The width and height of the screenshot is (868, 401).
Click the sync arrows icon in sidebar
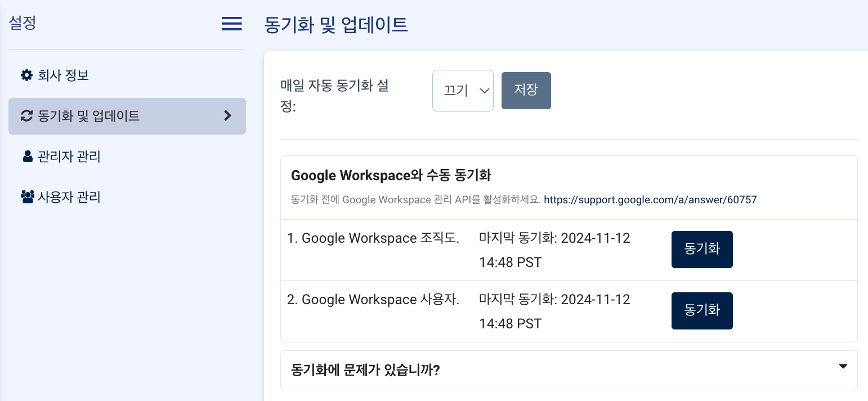pos(26,116)
